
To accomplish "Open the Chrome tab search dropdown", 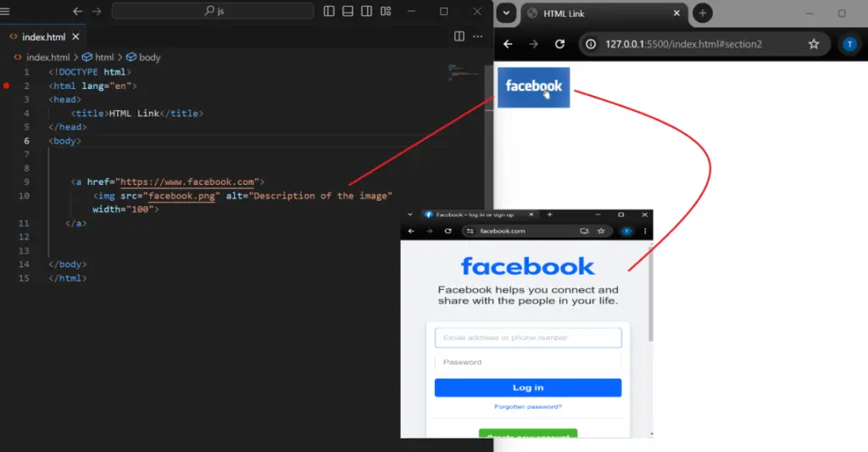I will point(506,14).
